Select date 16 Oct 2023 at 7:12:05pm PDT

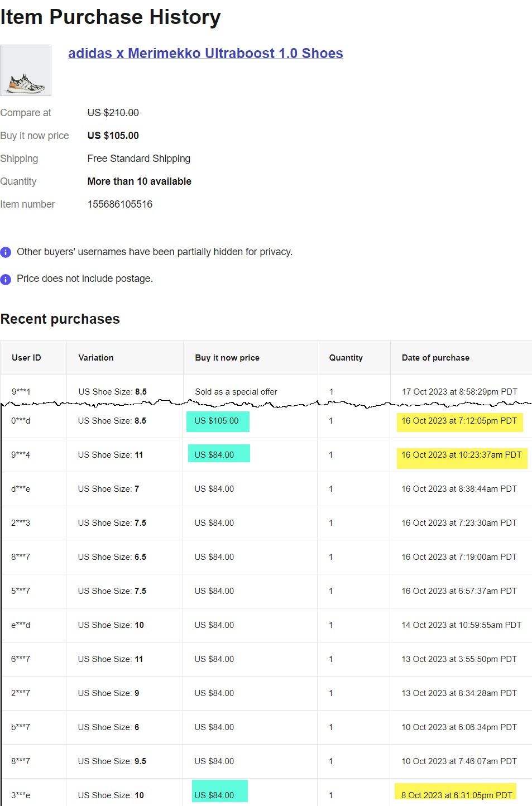(x=459, y=421)
